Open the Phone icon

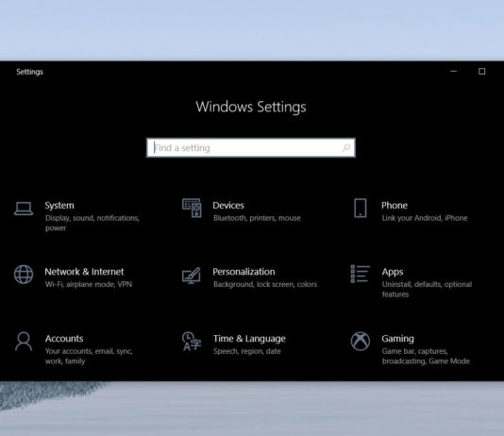click(360, 208)
